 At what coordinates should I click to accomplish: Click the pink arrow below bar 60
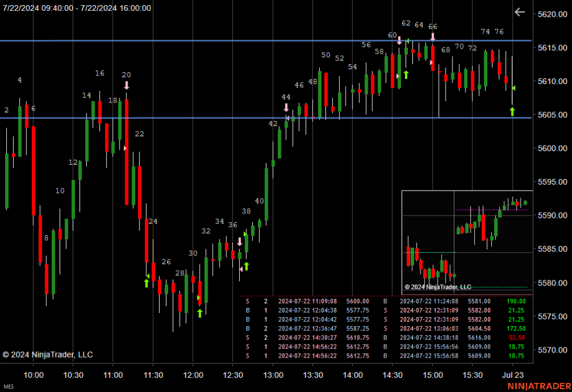pos(399,41)
